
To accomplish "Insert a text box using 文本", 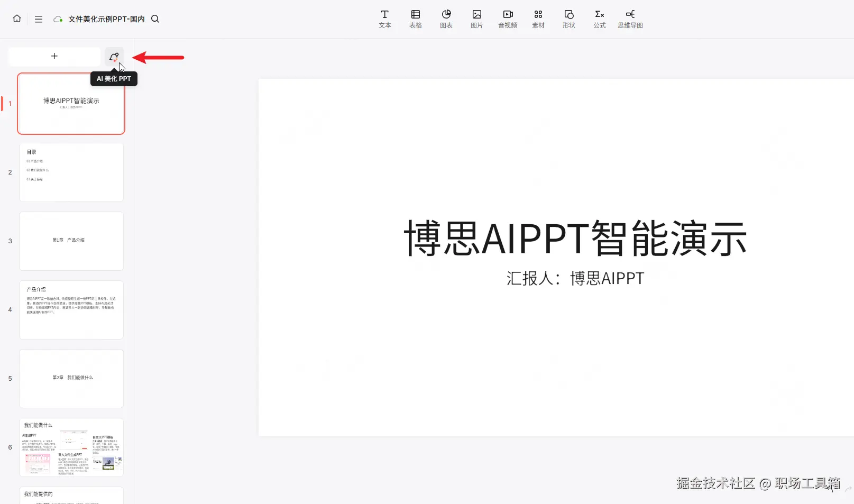I will click(385, 19).
